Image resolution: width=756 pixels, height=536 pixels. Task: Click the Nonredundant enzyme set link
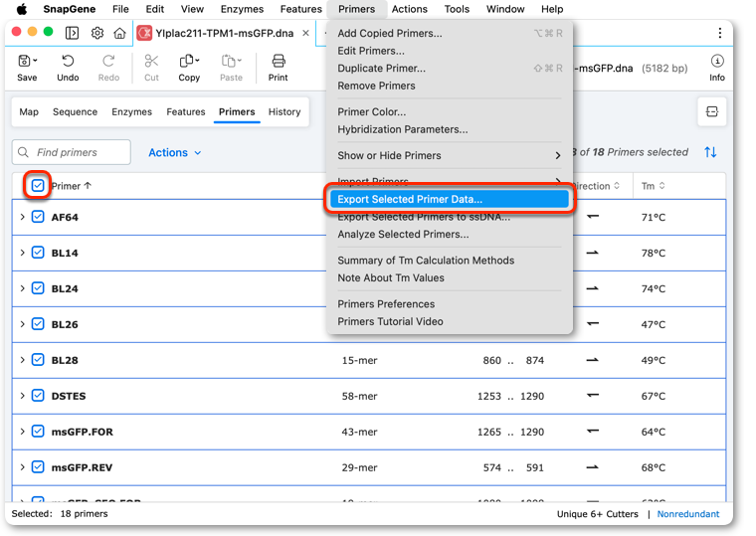click(x=688, y=514)
